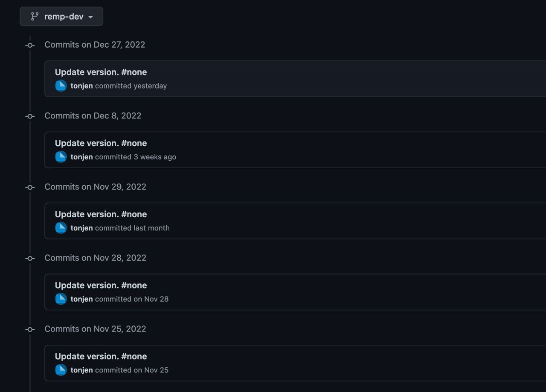
Task: Open the Dec 8 "Update version. #none" commit
Action: 101,143
